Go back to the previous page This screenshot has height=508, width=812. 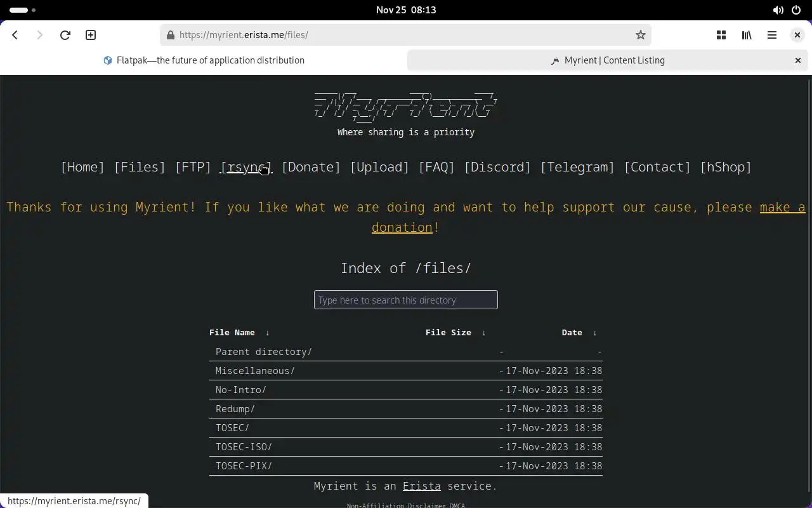point(15,35)
